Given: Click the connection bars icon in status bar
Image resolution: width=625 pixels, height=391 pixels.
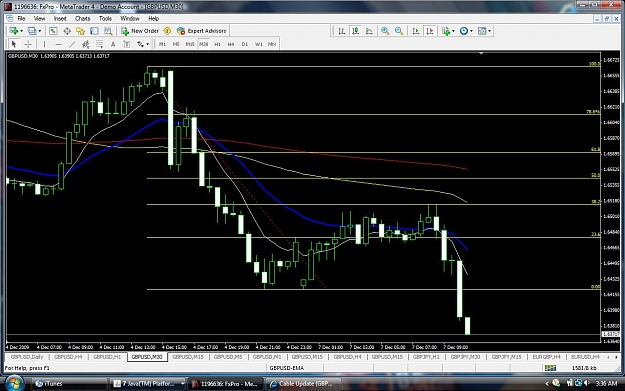Looking at the screenshot, I should click(x=550, y=368).
